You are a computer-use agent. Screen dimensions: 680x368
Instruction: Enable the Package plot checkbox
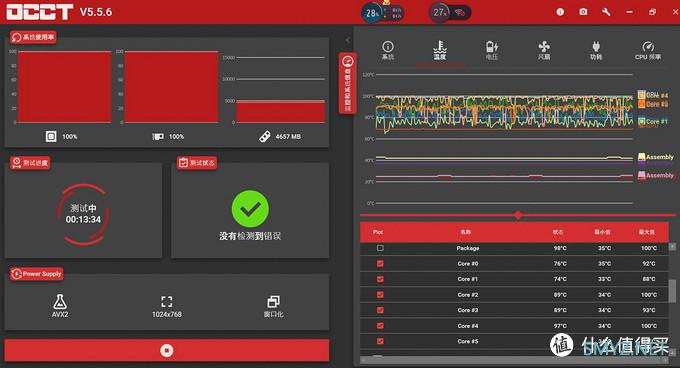pyautogui.click(x=380, y=248)
